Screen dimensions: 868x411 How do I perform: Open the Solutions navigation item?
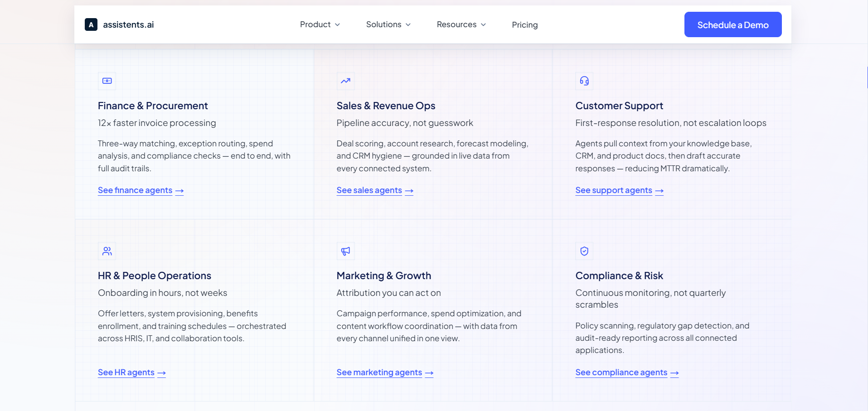point(388,24)
